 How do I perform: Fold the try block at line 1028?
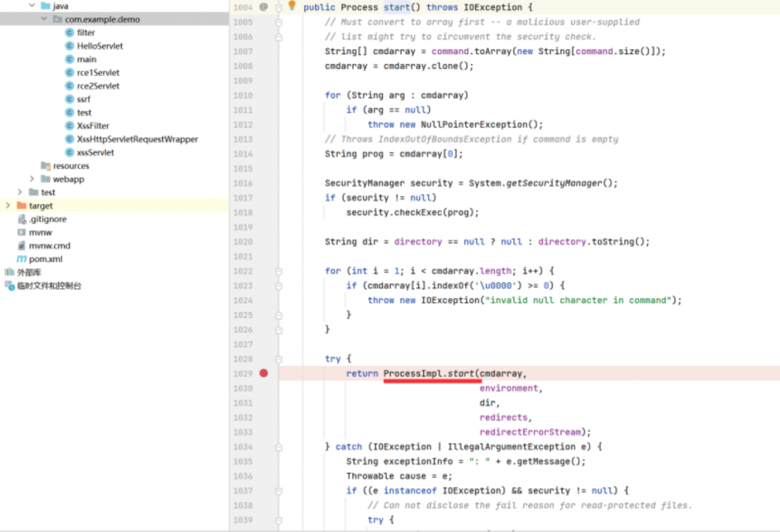pos(279,359)
